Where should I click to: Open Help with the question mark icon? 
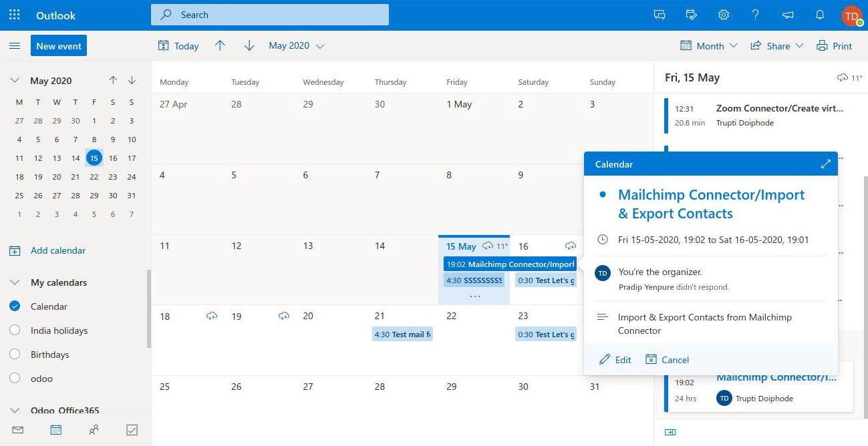[755, 15]
